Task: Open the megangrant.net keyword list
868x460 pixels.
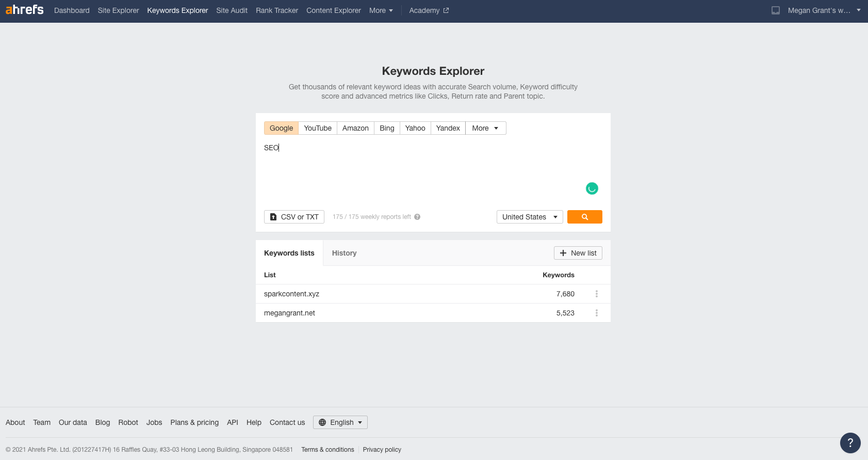Action: click(x=289, y=313)
